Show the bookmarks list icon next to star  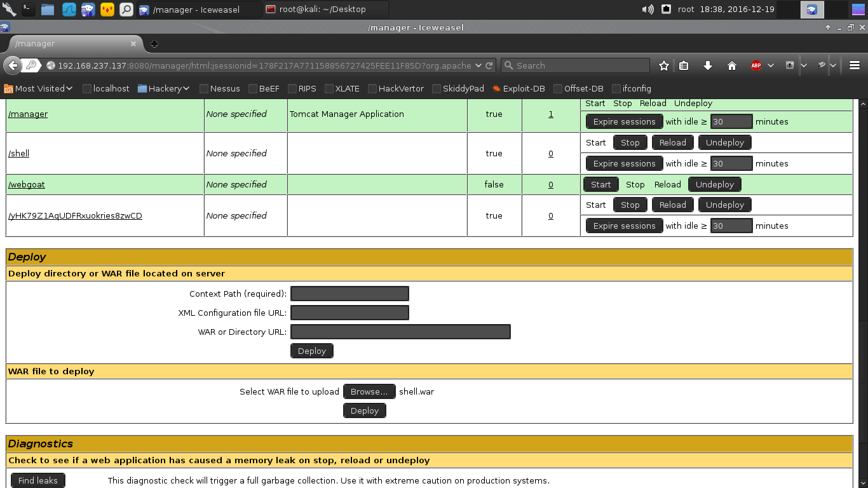point(684,65)
